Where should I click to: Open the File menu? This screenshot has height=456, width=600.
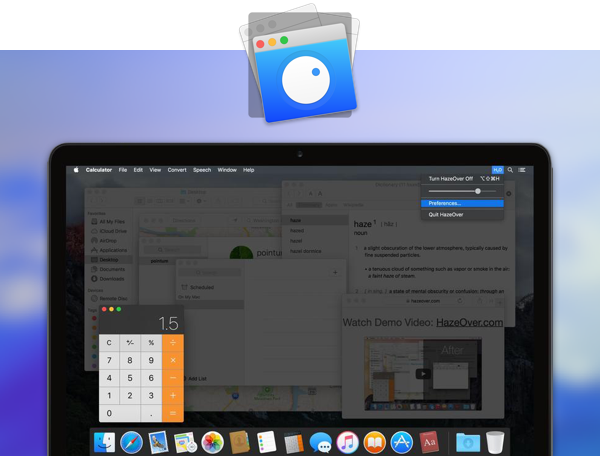(123, 170)
